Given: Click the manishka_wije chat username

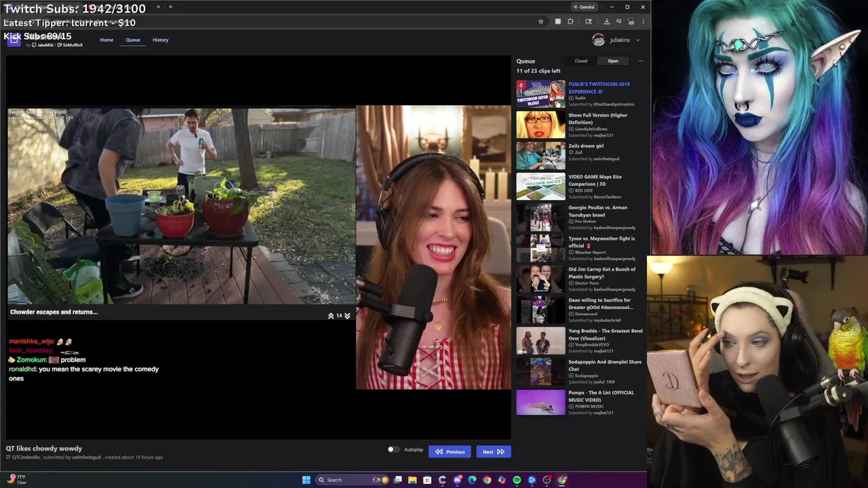Looking at the screenshot, I should pos(32,342).
